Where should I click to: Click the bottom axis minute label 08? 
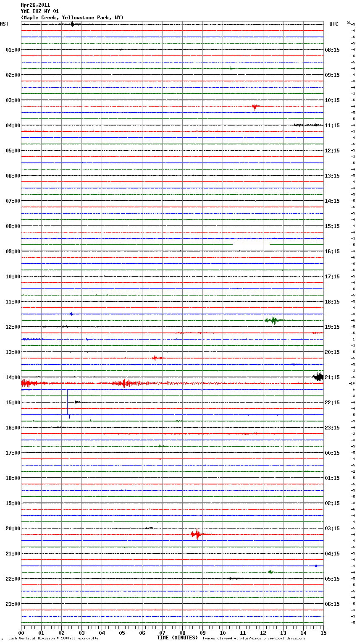[182, 633]
